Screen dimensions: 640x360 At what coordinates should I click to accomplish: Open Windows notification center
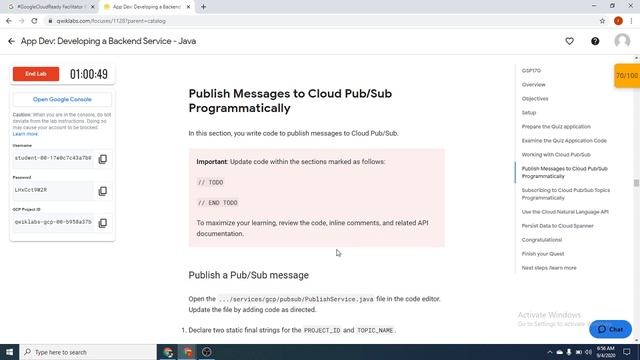coord(627,352)
